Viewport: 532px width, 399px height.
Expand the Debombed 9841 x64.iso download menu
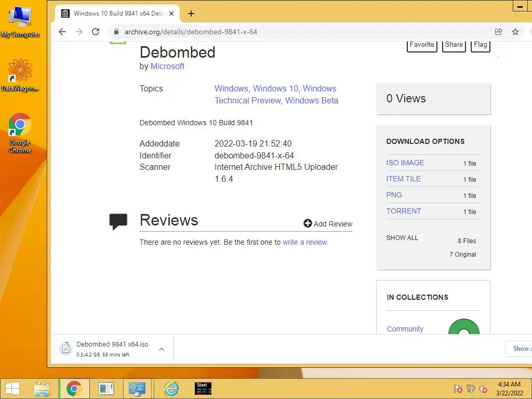coord(162,349)
